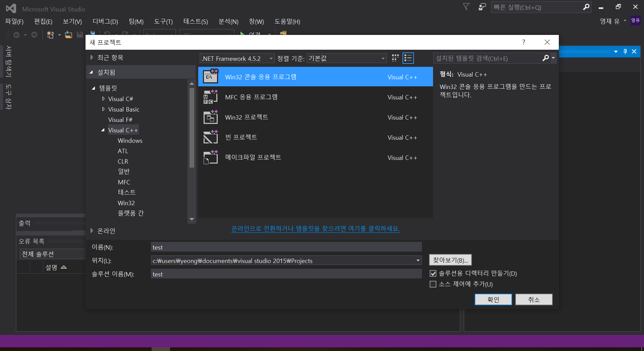This screenshot has width=644, height=351.
Task: Collapse the Visual C++ tree node
Action: click(103, 130)
